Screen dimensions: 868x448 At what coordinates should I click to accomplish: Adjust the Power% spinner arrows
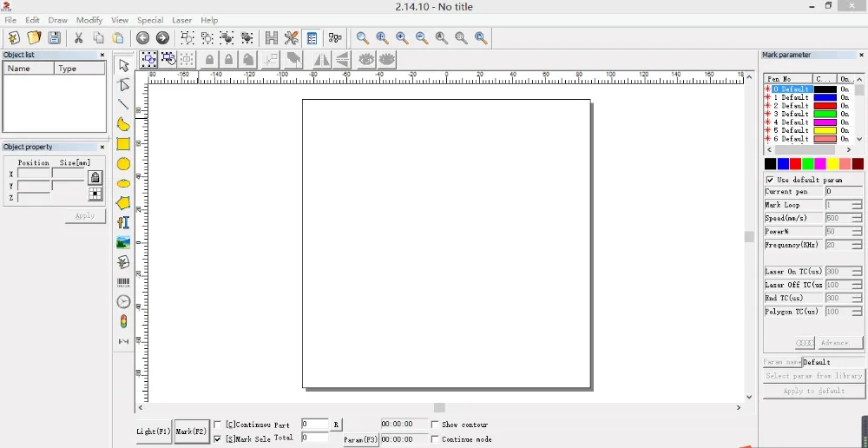coord(857,232)
